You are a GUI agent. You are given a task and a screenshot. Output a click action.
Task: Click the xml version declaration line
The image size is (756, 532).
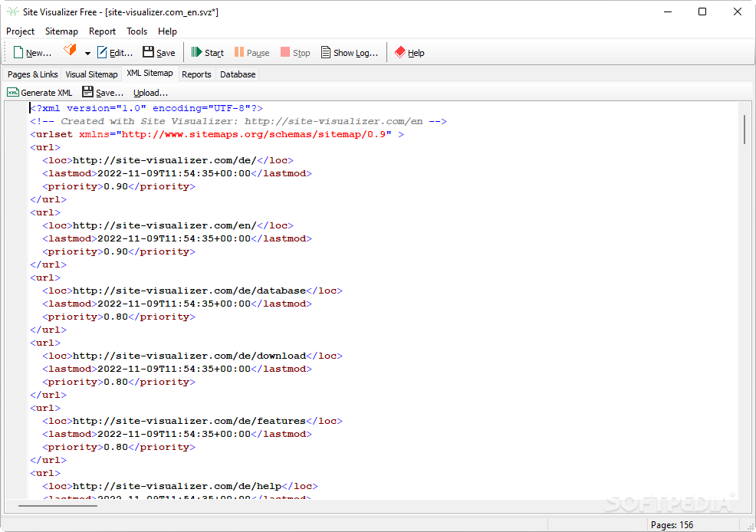[146, 108]
